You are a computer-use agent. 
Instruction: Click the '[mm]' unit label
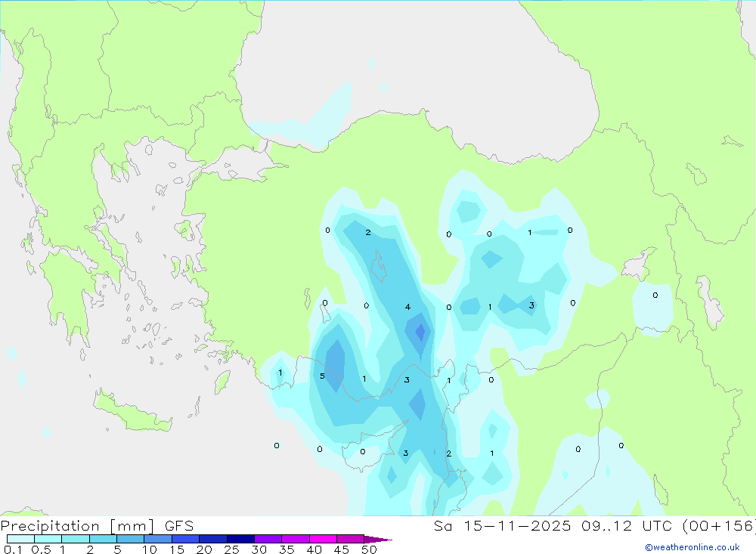132,525
